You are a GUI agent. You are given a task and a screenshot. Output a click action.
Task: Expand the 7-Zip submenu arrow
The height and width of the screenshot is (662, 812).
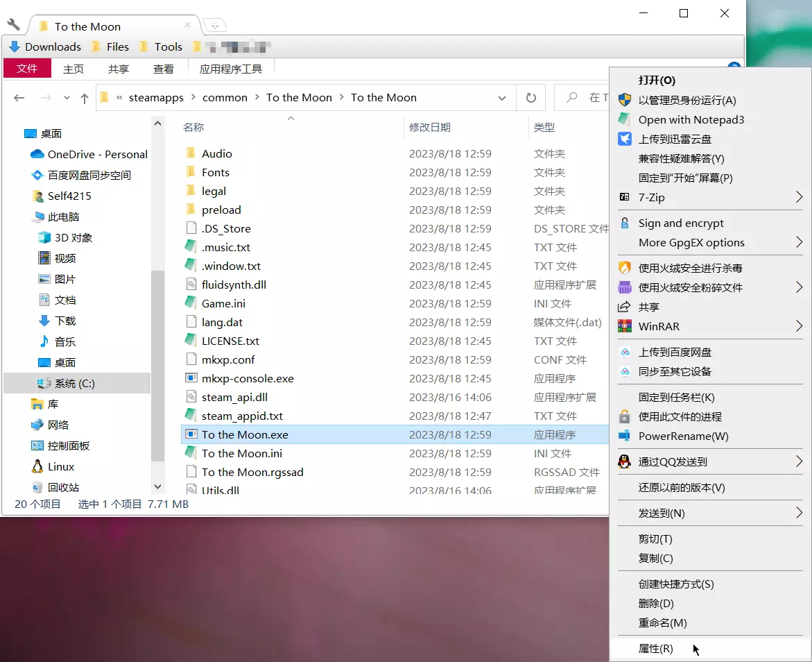[x=799, y=197]
